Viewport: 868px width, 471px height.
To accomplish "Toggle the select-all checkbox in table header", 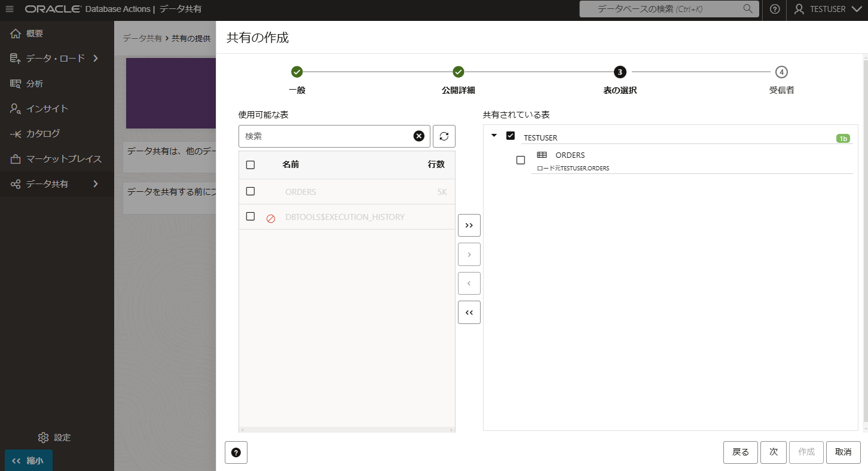I will (250, 165).
